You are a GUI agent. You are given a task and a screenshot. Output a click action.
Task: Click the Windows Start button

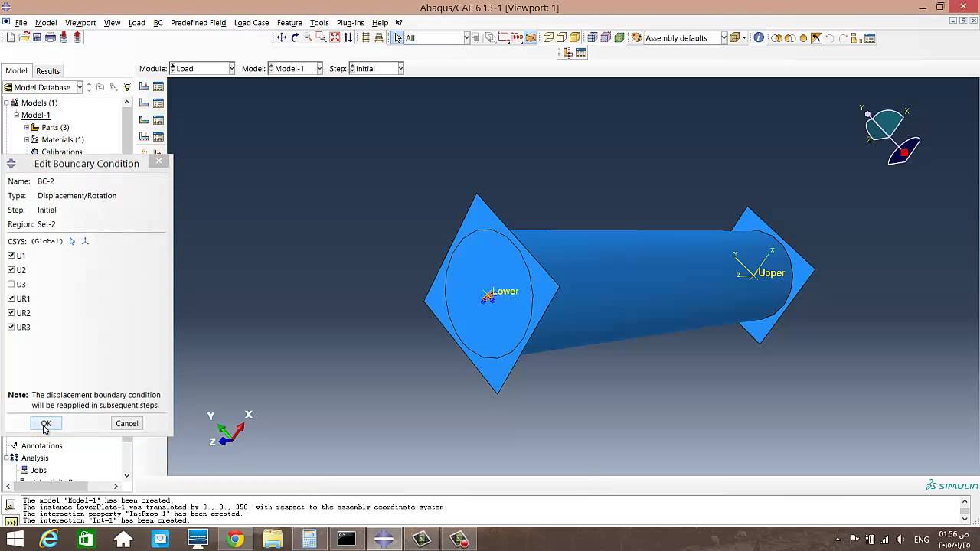tap(15, 540)
